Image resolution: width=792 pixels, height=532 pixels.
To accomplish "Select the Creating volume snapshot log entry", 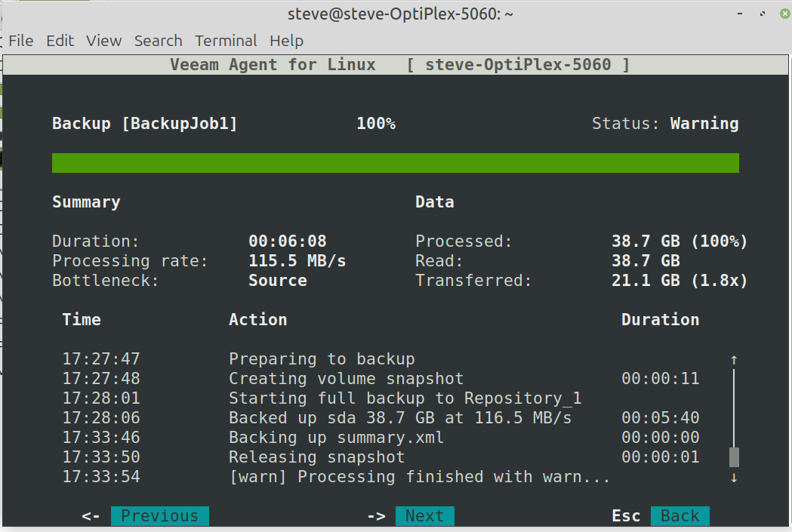I will coord(346,379).
